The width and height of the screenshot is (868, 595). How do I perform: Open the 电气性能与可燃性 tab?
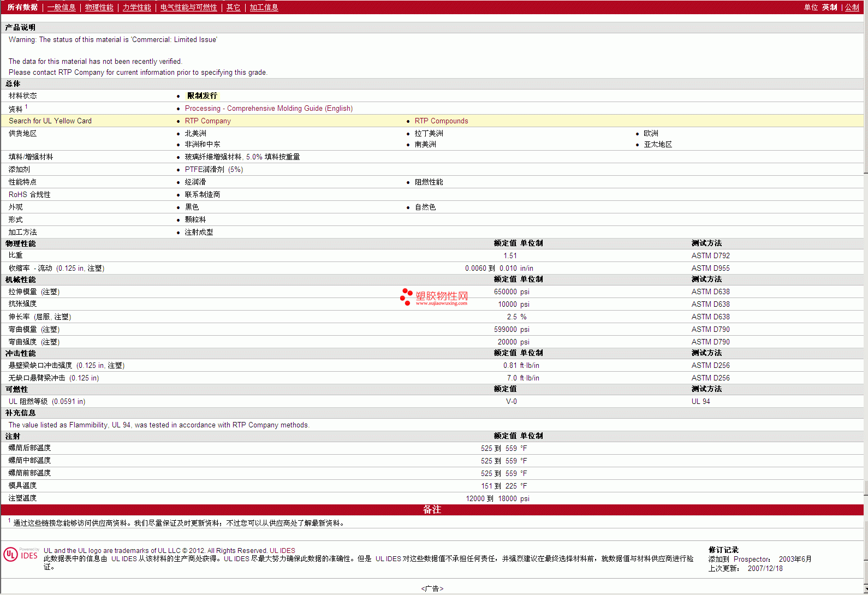(x=188, y=7)
